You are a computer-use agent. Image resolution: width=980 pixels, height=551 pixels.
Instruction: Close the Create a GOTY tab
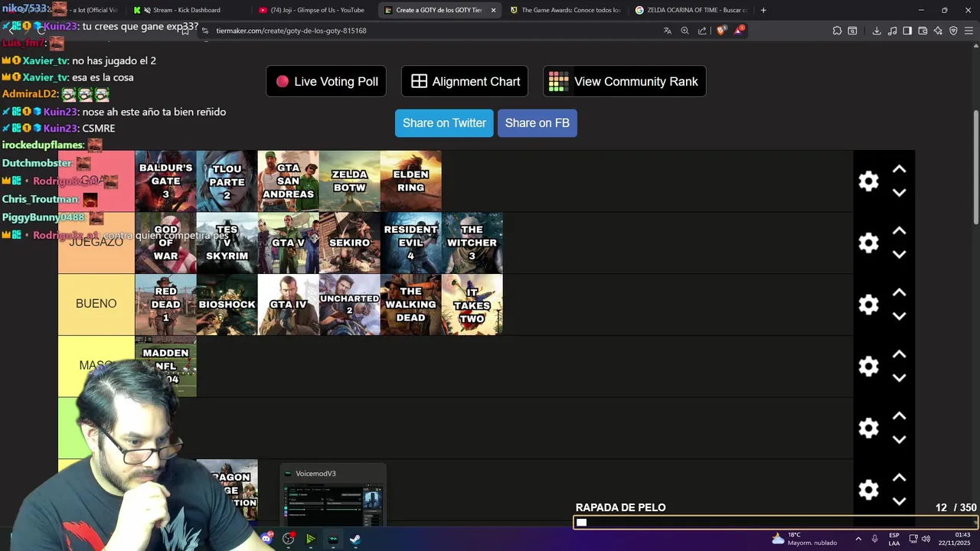pyautogui.click(x=493, y=10)
